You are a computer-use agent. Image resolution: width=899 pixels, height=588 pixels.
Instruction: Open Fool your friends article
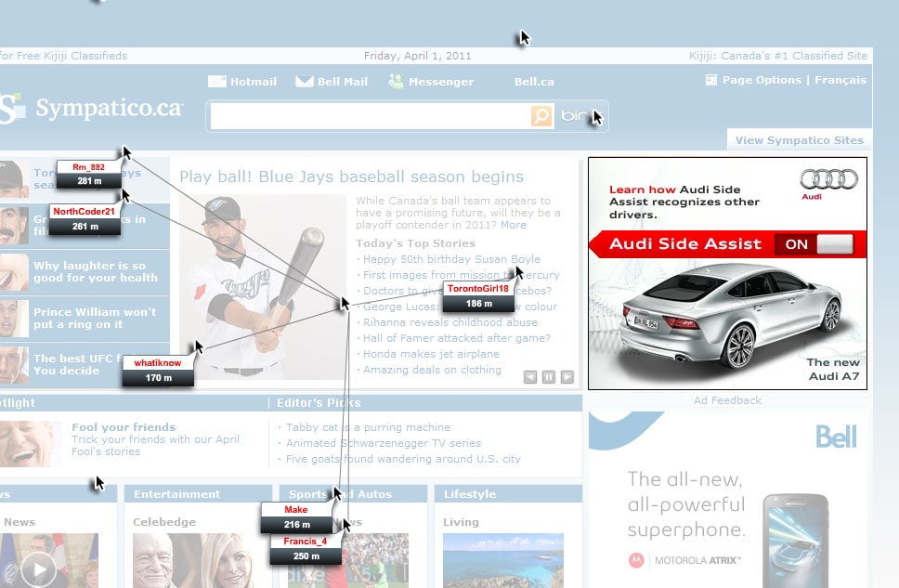point(124,426)
